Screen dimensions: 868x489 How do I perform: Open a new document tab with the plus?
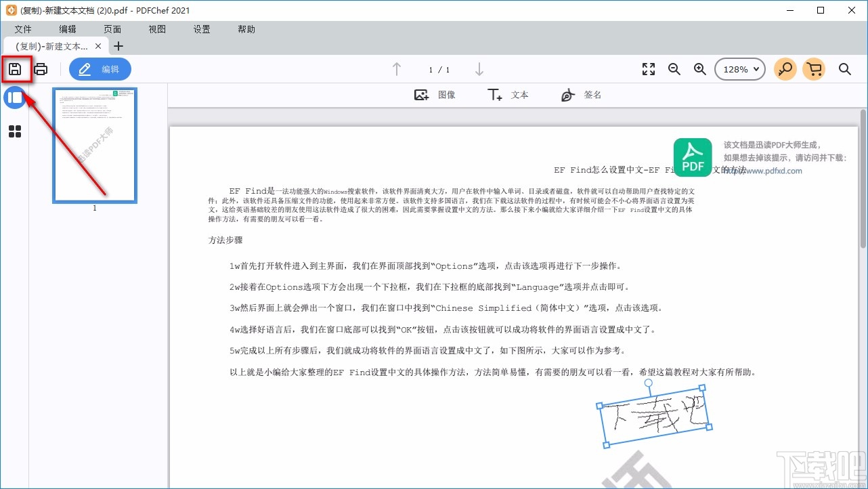pyautogui.click(x=118, y=46)
